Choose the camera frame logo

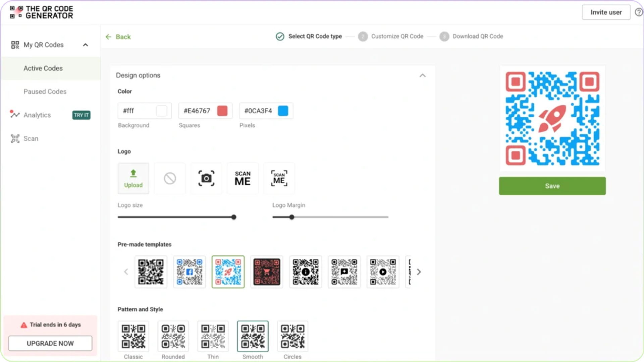click(x=206, y=178)
